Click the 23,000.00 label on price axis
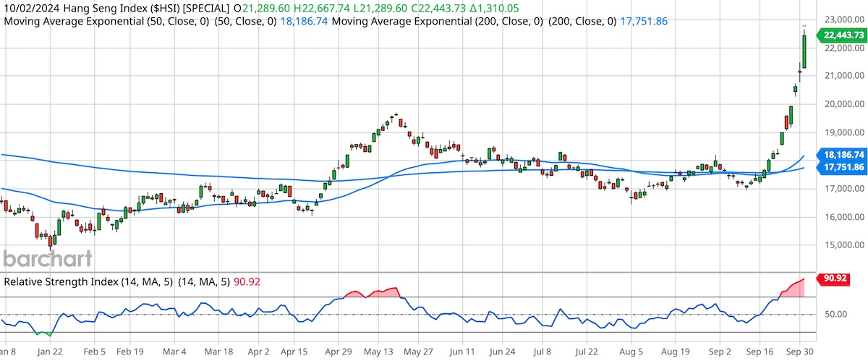 pyautogui.click(x=840, y=20)
